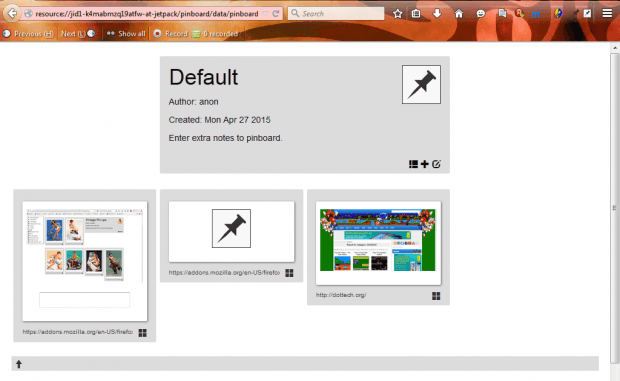Open the Firefox hamburger menu
This screenshot has width=620, height=381.
(x=607, y=13)
